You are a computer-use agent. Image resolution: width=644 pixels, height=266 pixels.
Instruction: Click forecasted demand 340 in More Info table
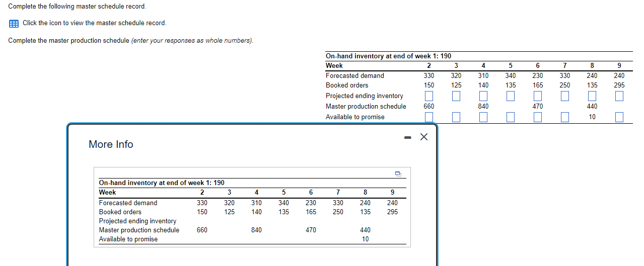283,203
